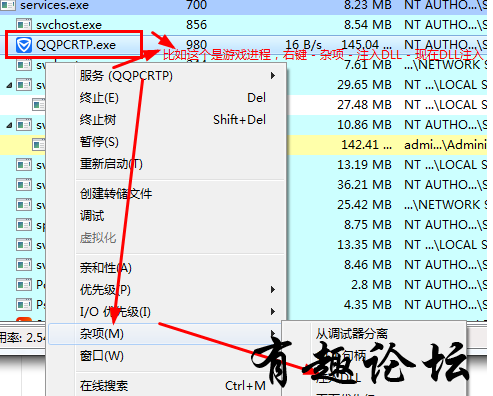This screenshot has height=396, width=493.
Task: Expand the 服务 (QQPCRTP) submenu arrow
Action: (273, 76)
